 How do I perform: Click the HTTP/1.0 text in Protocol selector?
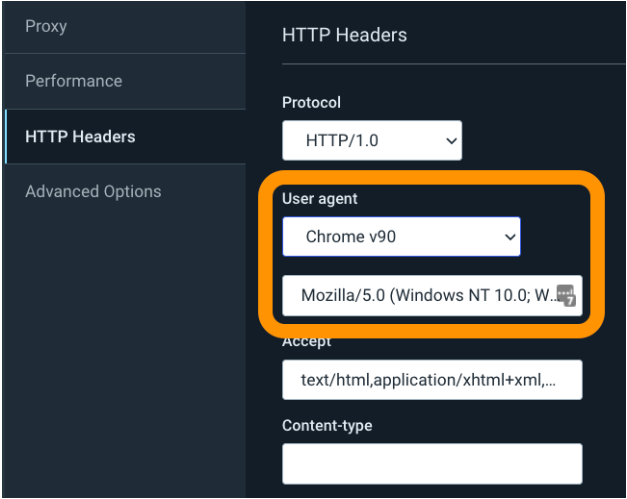pos(342,141)
